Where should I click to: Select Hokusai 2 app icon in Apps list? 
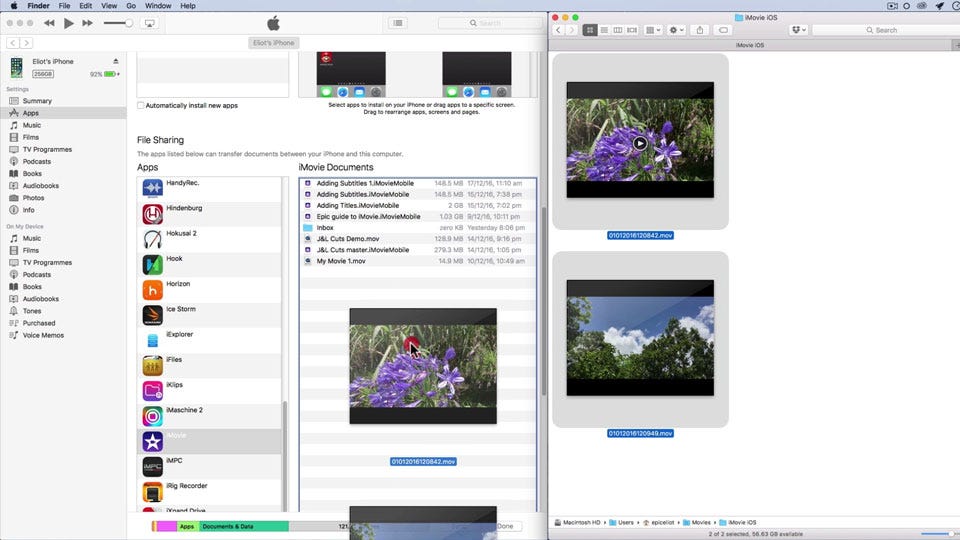point(152,239)
